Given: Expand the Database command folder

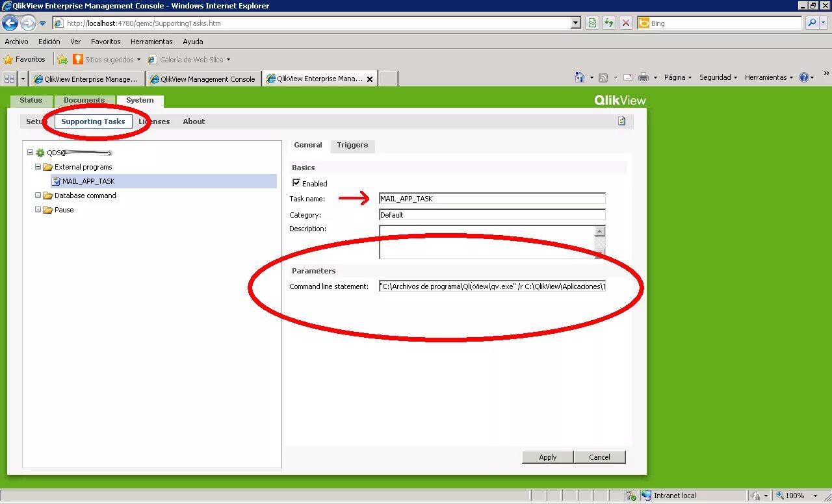Looking at the screenshot, I should (38, 195).
